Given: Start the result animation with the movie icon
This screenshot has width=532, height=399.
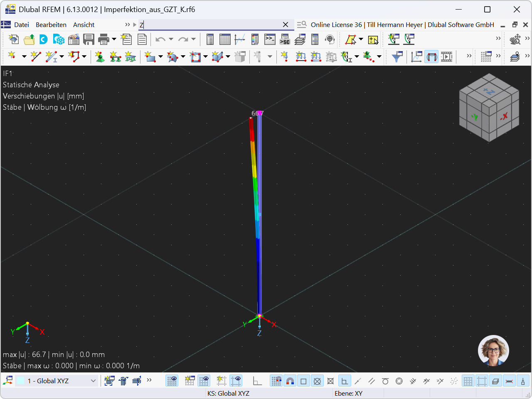Looking at the screenshot, I should click(446, 57).
